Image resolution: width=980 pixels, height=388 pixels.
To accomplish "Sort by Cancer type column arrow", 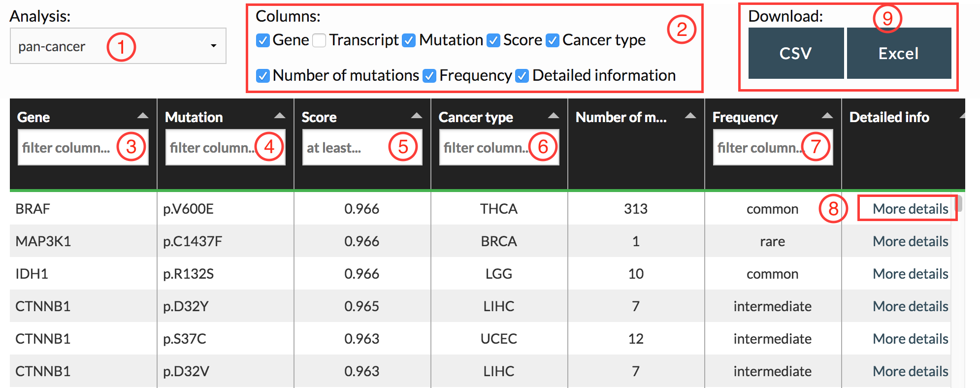I will click(554, 116).
